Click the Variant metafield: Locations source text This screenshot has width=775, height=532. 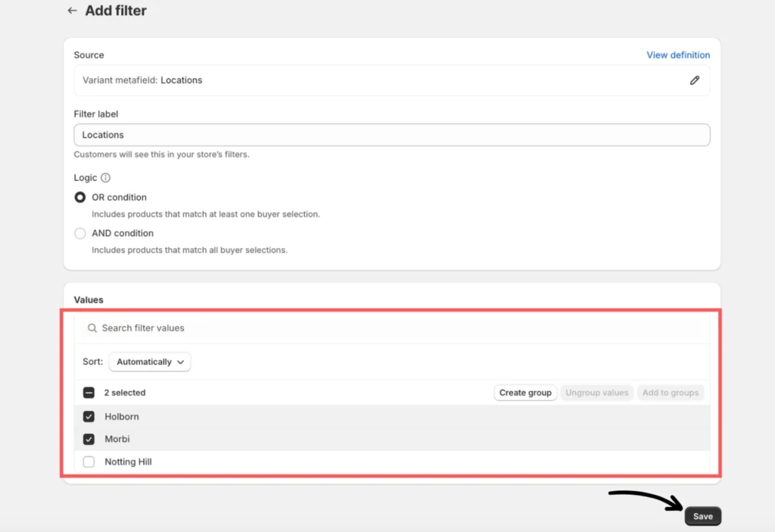[142, 80]
